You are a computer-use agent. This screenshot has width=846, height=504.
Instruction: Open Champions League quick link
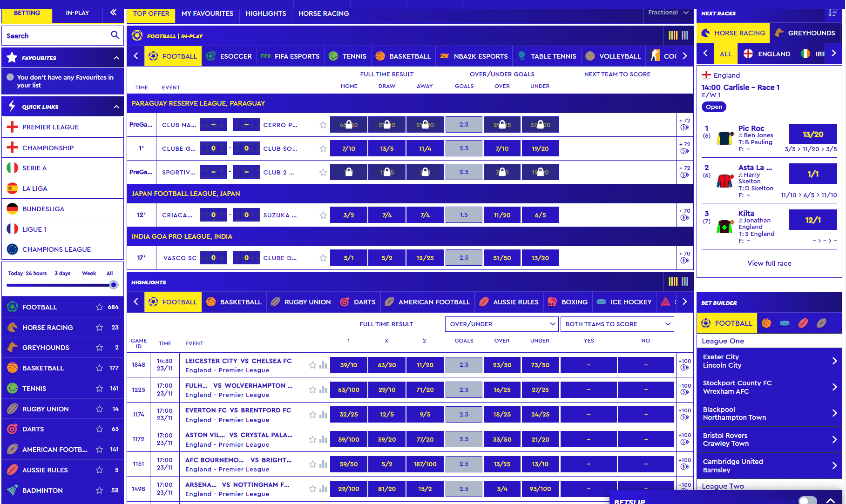coord(62,249)
